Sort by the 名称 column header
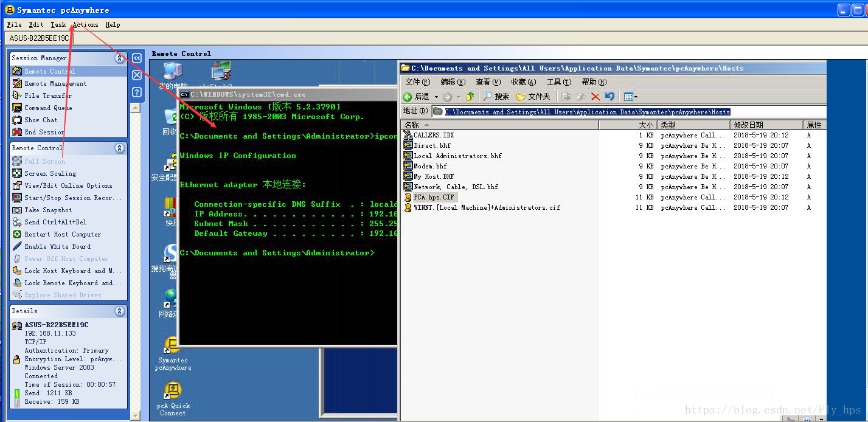868x422 pixels. tap(500, 125)
